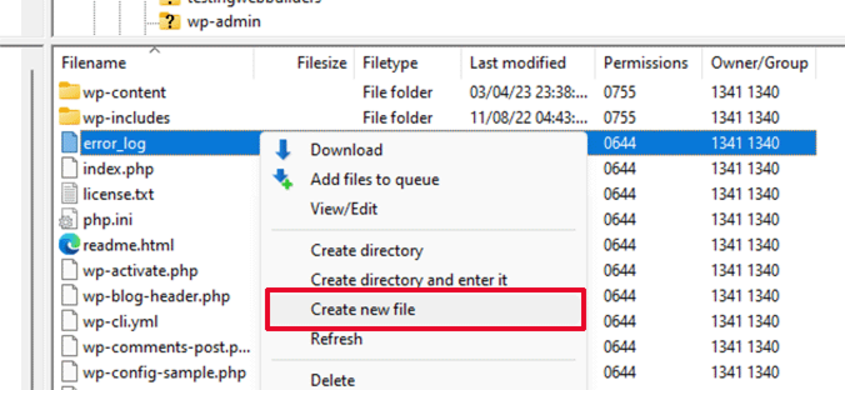
Task: Select the readme.html file name
Action: 128,245
